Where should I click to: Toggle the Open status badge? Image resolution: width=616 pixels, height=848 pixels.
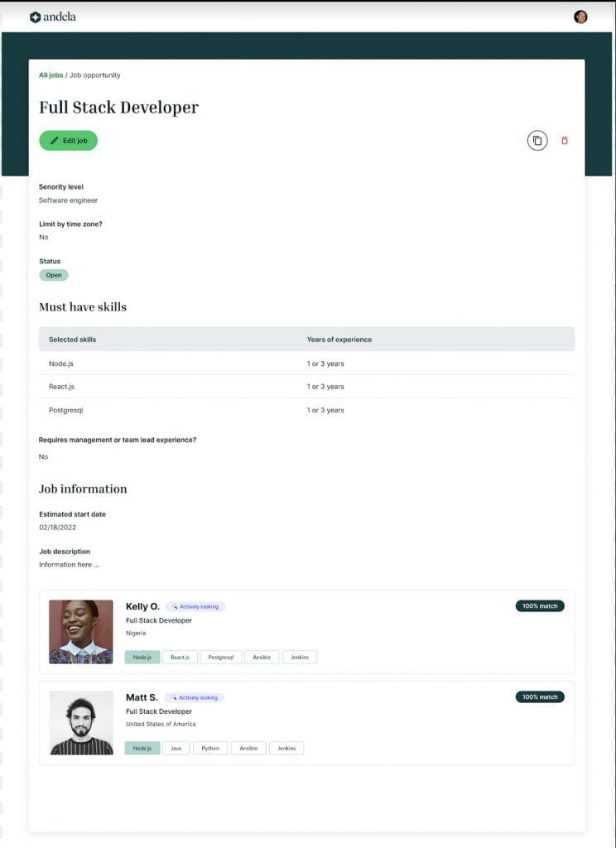53,274
